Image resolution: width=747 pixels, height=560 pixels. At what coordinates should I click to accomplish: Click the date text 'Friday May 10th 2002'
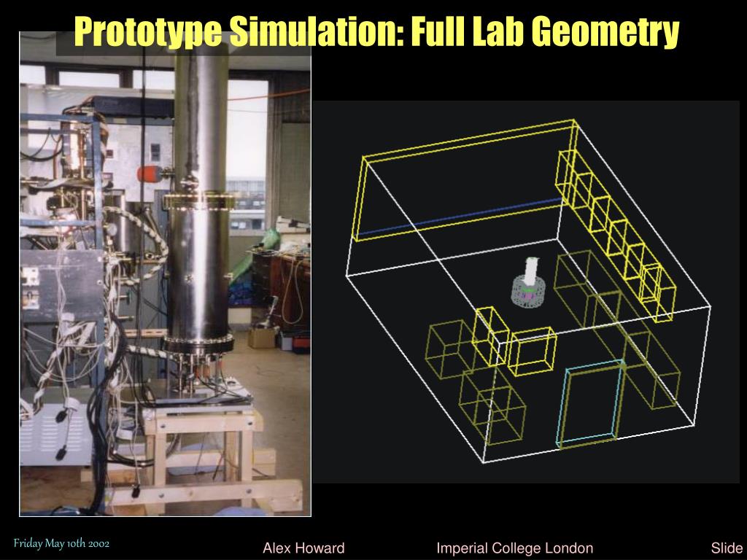[61, 543]
